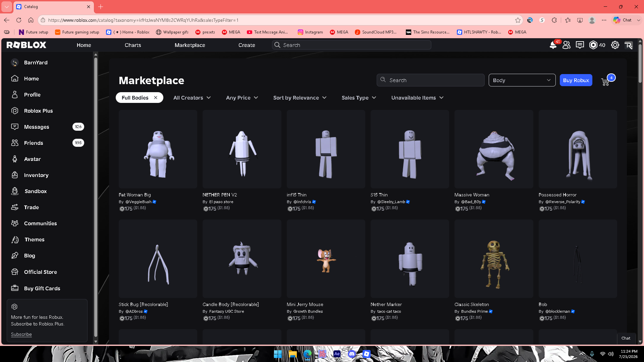Click in the Marketplace search field
The height and width of the screenshot is (362, 644).
pos(430,80)
